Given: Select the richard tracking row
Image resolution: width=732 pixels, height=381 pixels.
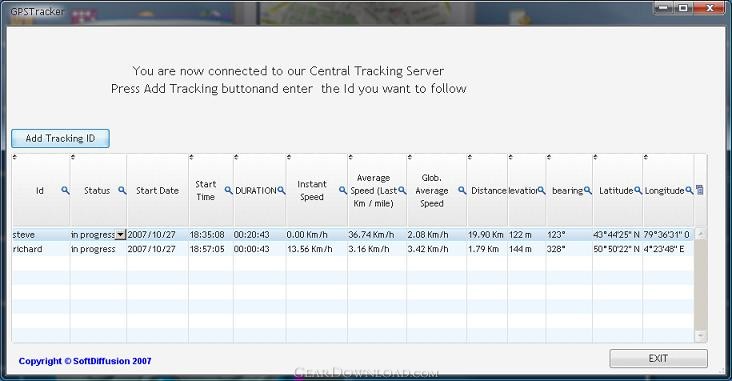Looking at the screenshot, I should click(353, 249).
